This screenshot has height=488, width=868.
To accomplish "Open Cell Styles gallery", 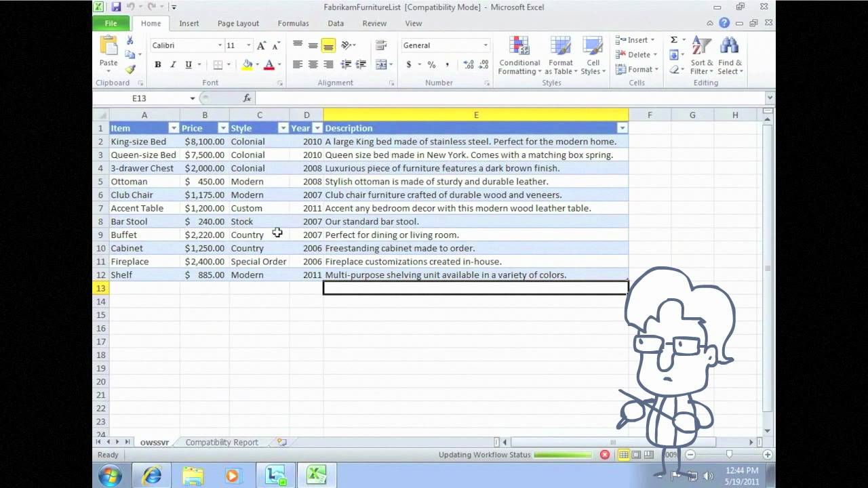I will 593,56.
